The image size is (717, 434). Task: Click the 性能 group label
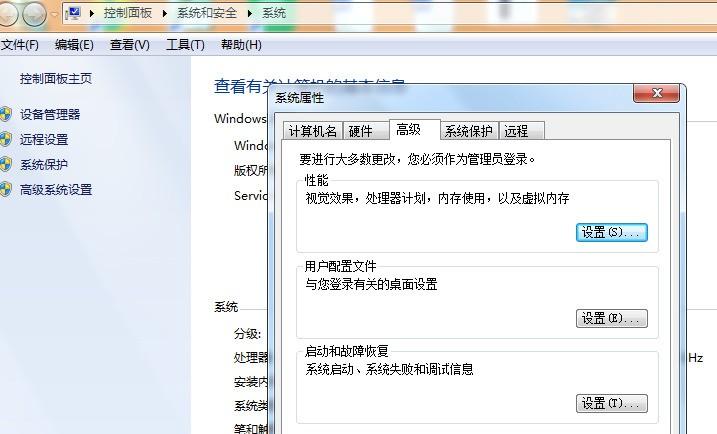[x=316, y=180]
